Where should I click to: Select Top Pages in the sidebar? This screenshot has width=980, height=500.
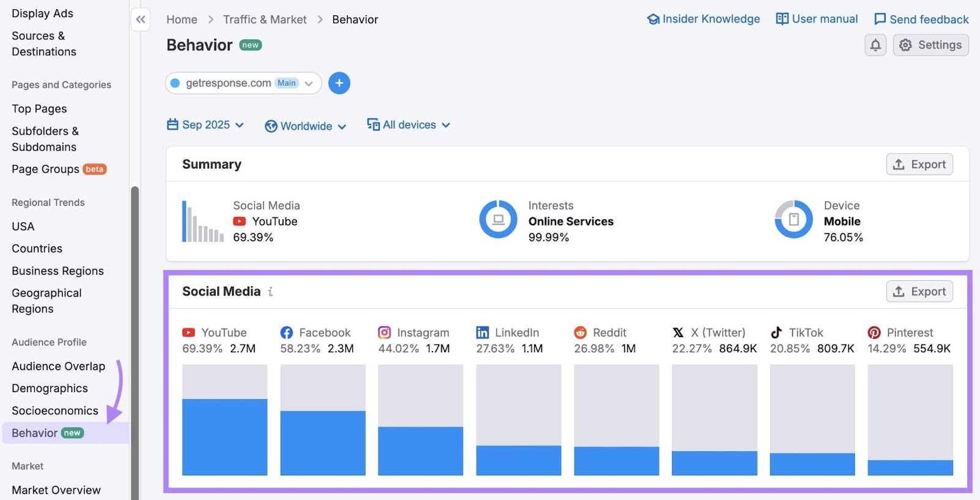coord(39,109)
